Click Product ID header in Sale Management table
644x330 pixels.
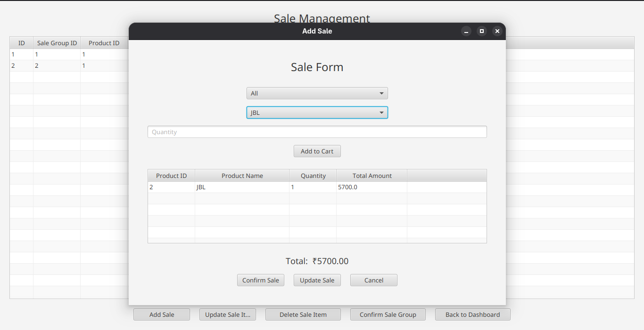point(104,43)
